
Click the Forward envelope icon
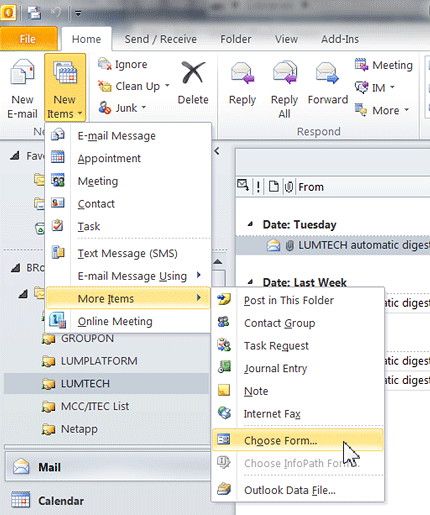click(x=327, y=73)
